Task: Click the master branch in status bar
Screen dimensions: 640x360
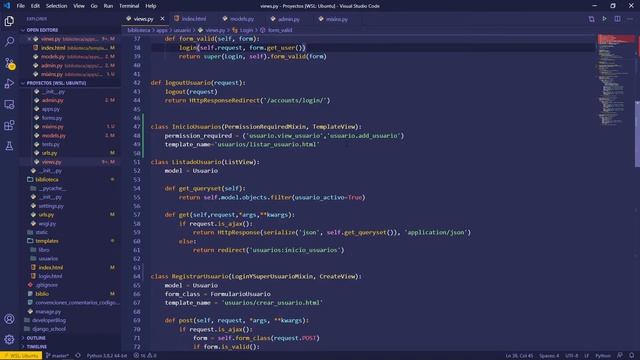Action: coord(58,356)
